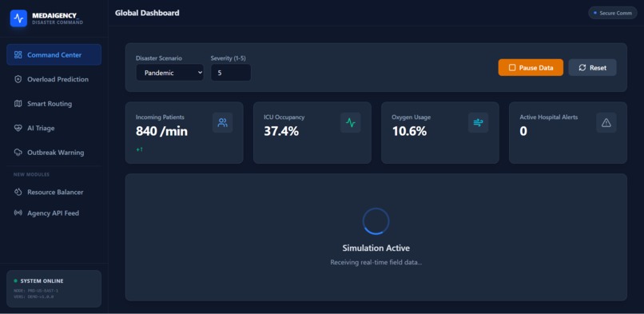The image size is (644, 314).
Task: Click the Resource Balancer droplet icon
Action: tap(18, 192)
